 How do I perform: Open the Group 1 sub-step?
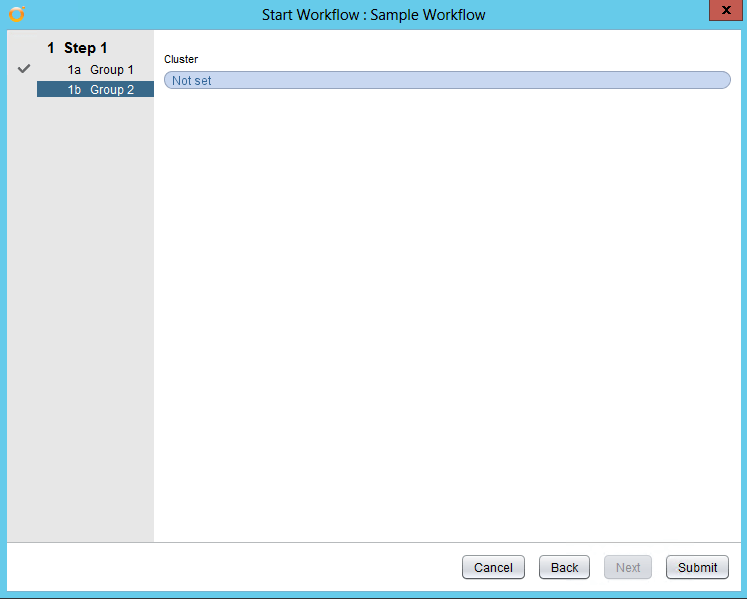pyautogui.click(x=111, y=70)
